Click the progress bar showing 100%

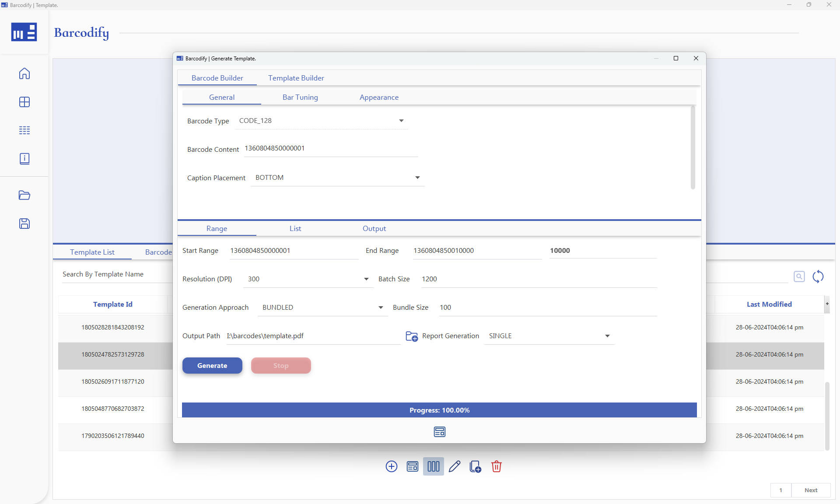click(x=439, y=410)
